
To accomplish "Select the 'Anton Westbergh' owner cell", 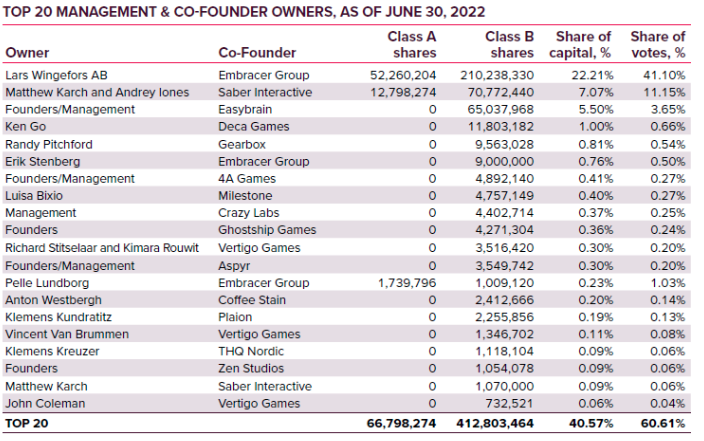I will tap(53, 300).
